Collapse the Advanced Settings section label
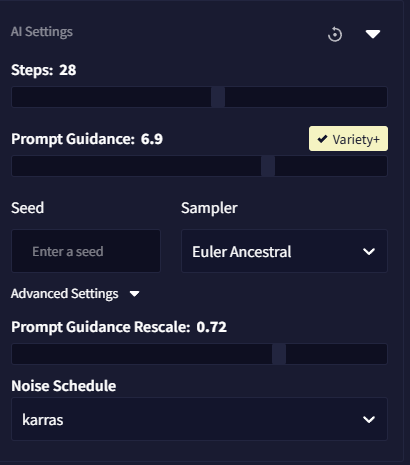 (64, 294)
